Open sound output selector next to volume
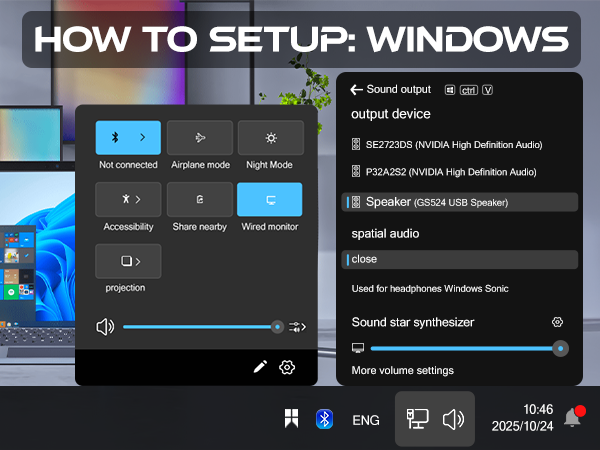The height and width of the screenshot is (450, 600). tap(297, 327)
